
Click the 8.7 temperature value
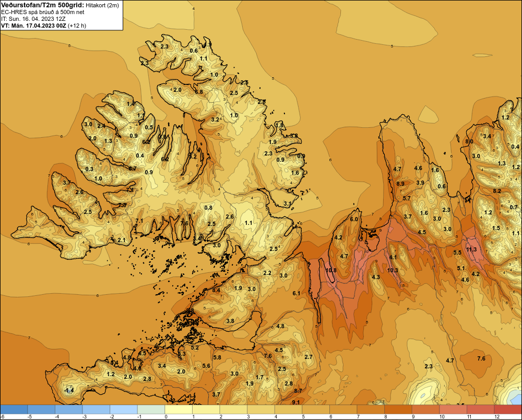pyautogui.click(x=298, y=391)
